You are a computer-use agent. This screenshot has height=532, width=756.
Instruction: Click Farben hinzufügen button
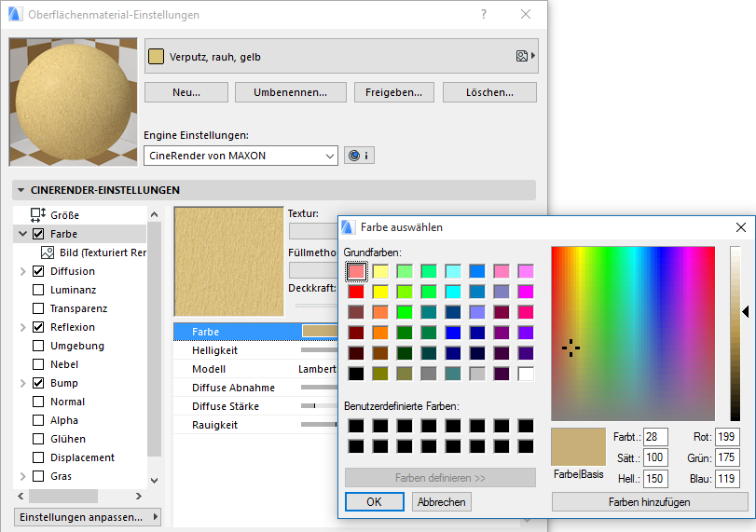tap(650, 501)
